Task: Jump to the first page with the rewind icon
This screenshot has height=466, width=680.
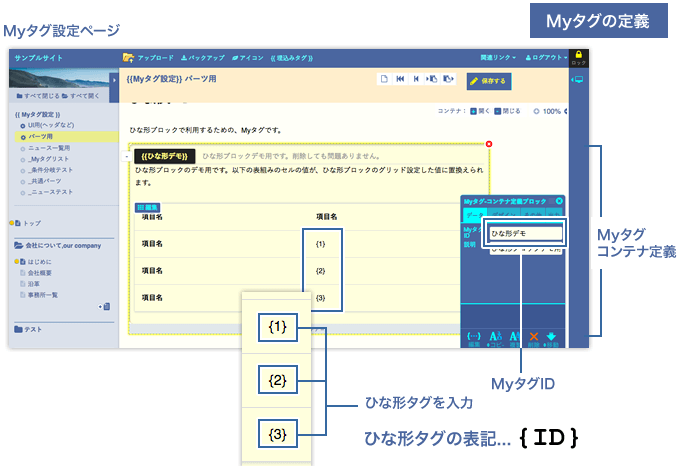Action: pos(400,80)
